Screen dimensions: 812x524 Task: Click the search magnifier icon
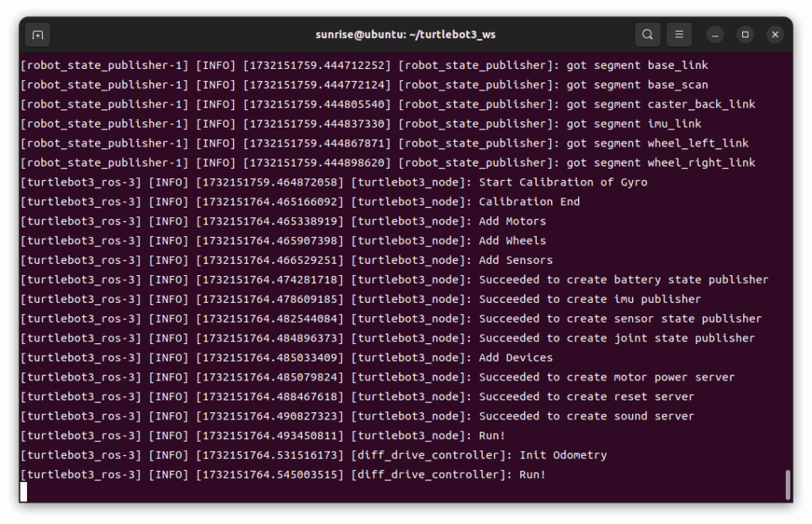tap(648, 35)
